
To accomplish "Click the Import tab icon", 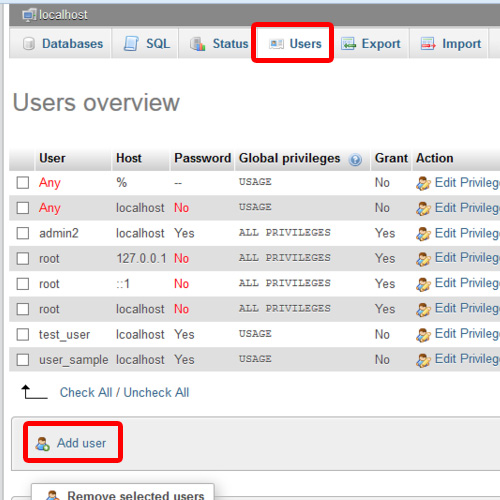I will [428, 44].
